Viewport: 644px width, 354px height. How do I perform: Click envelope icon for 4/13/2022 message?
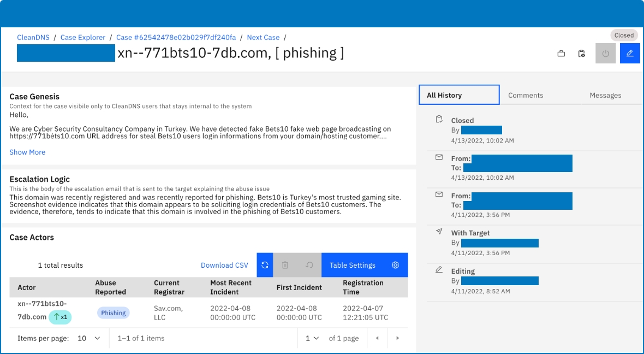(x=439, y=157)
